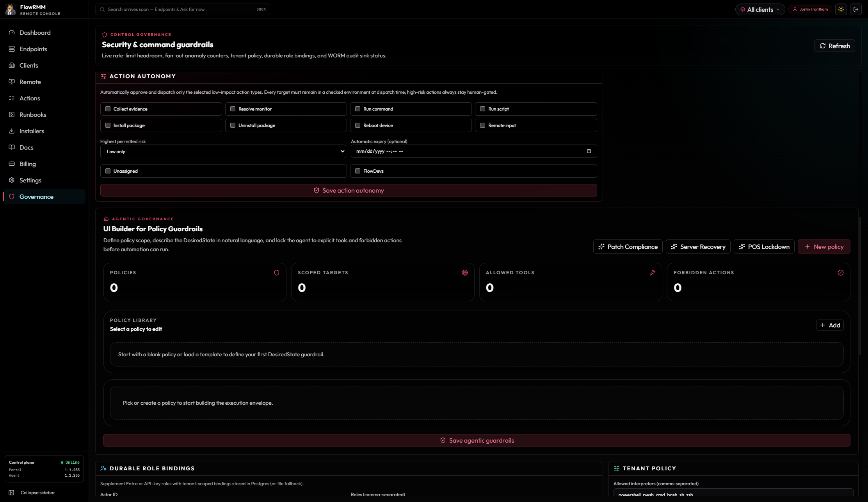This screenshot has width=868, height=502.
Task: Enable Resolve monitor checkbox
Action: click(x=233, y=109)
